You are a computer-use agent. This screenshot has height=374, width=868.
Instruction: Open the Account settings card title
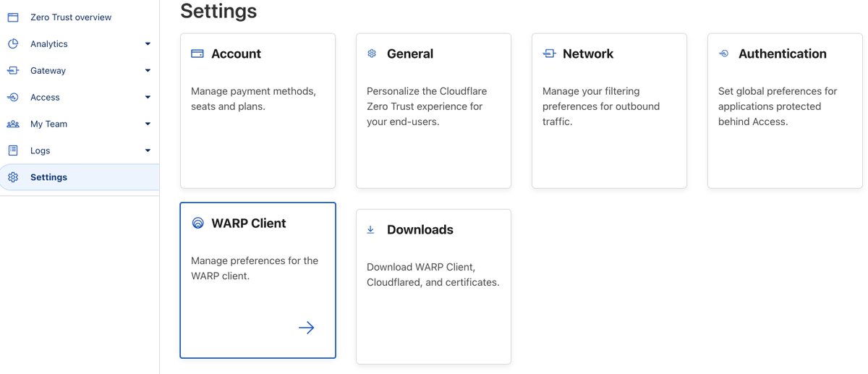236,54
